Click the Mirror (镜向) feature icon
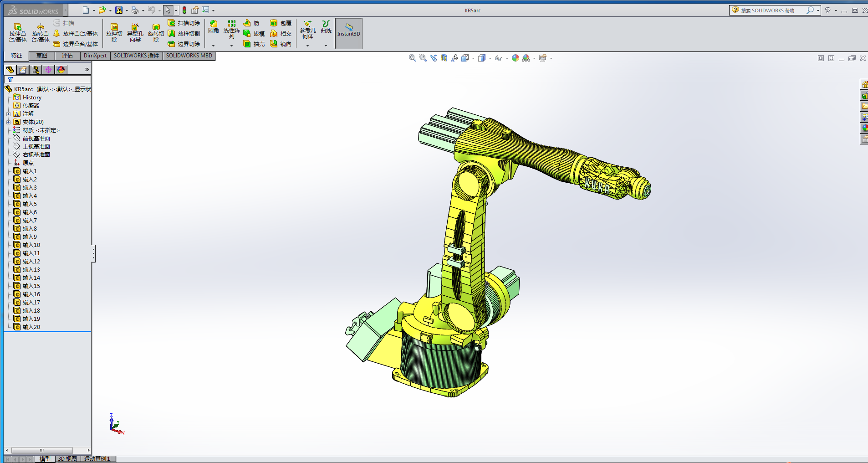This screenshot has height=463, width=868. (281, 44)
